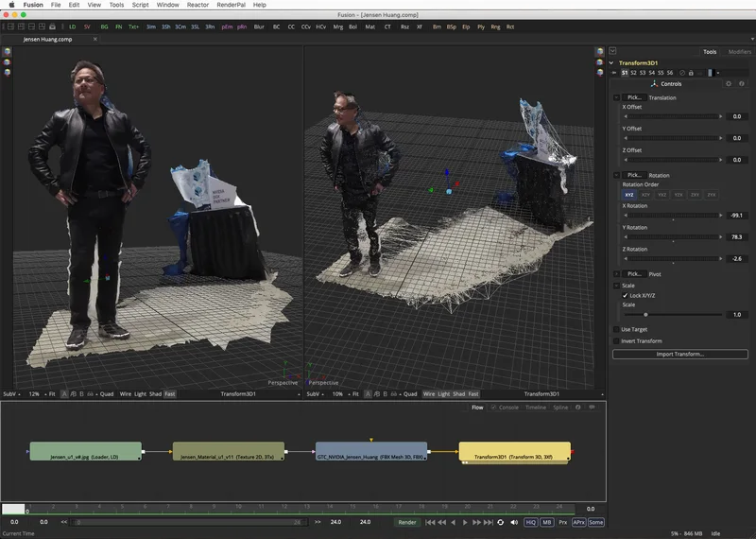This screenshot has width=756, height=539.
Task: Open the SubV dropdown in the left viewer
Action: (11, 393)
